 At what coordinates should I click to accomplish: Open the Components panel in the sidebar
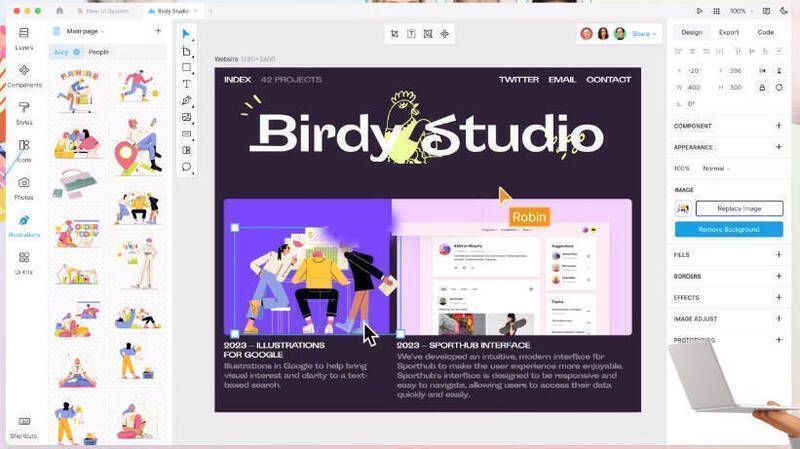(24, 76)
